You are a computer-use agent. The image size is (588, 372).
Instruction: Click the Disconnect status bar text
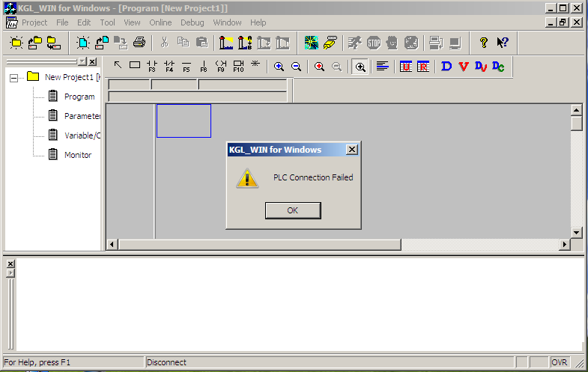coord(166,362)
